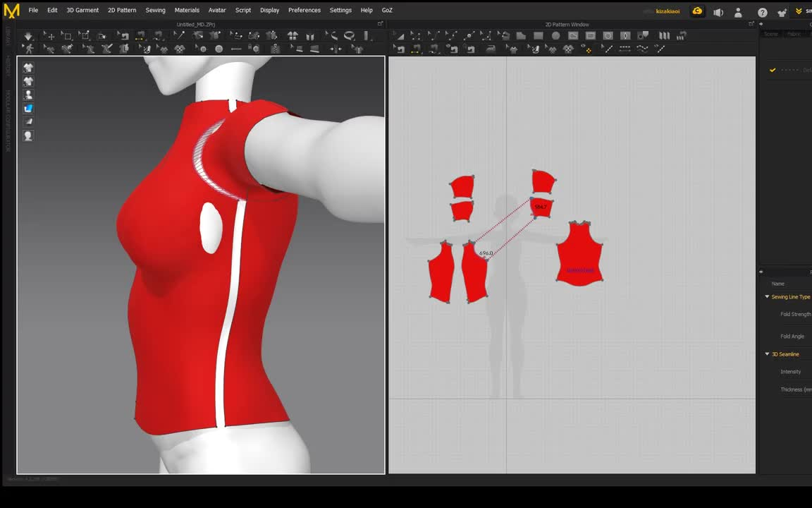Screen dimensions: 812x508
Task: Click the yellow checkmark beside the Default fabric
Action: [x=773, y=70]
